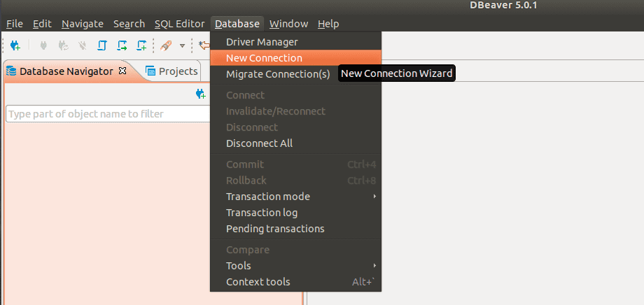Image resolution: width=644 pixels, height=305 pixels.
Task: Open Transaction log from the menu
Action: [x=295, y=213]
